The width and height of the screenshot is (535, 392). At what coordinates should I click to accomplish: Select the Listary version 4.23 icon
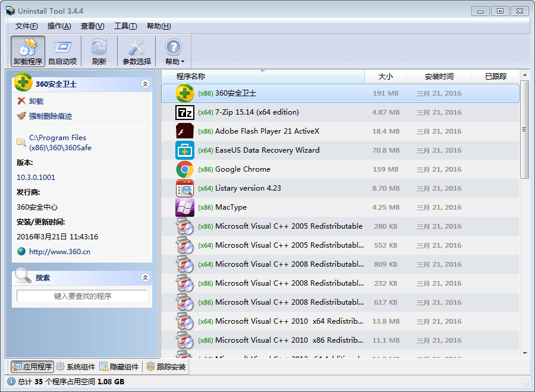pyautogui.click(x=185, y=188)
